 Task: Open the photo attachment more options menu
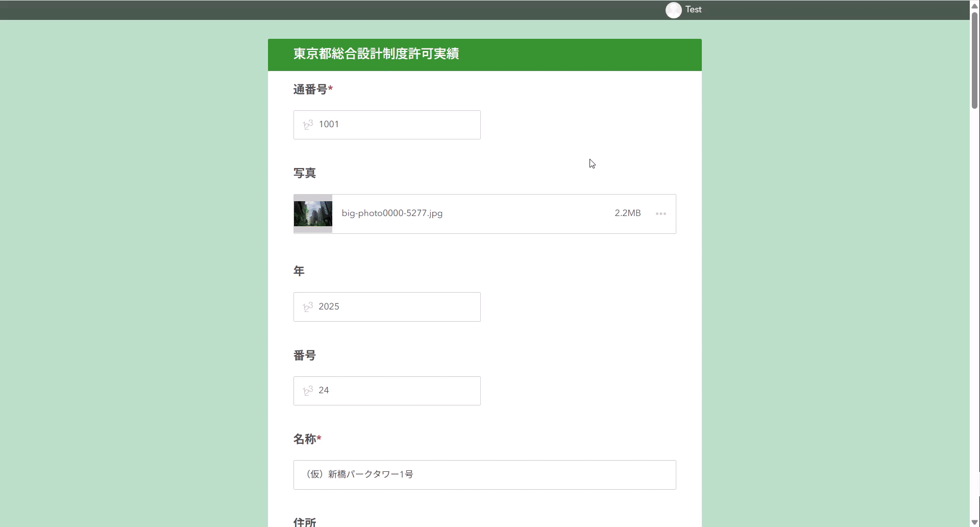point(661,213)
